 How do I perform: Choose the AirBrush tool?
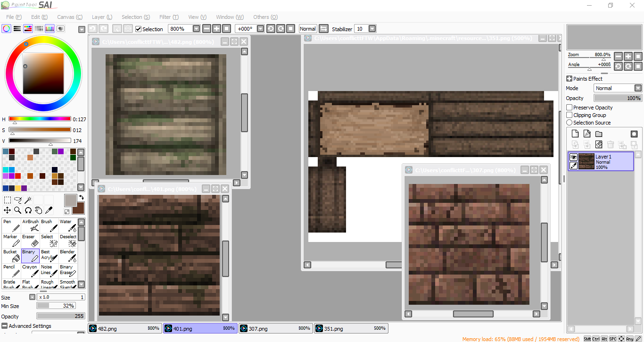[31, 225]
